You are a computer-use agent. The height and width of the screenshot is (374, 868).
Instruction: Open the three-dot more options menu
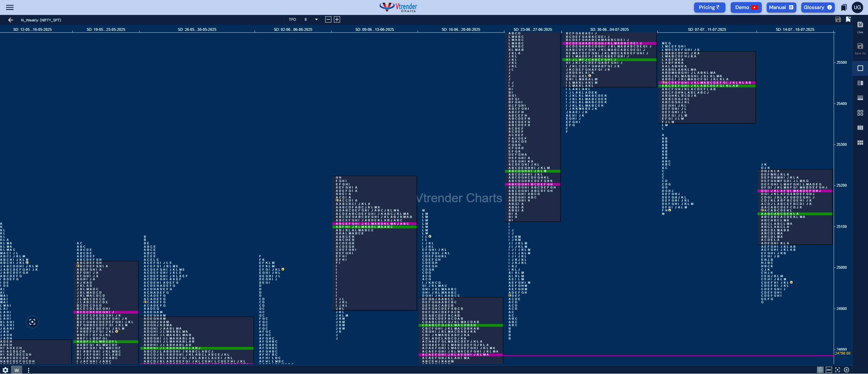28,370
